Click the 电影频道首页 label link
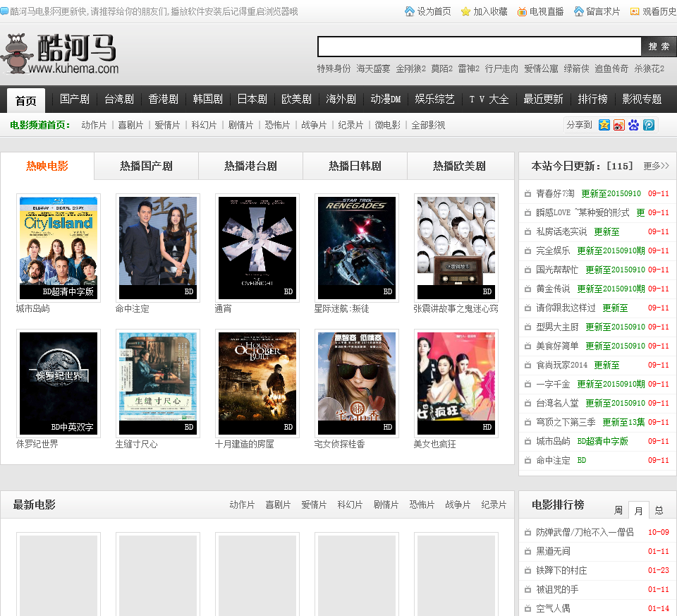 (x=39, y=126)
